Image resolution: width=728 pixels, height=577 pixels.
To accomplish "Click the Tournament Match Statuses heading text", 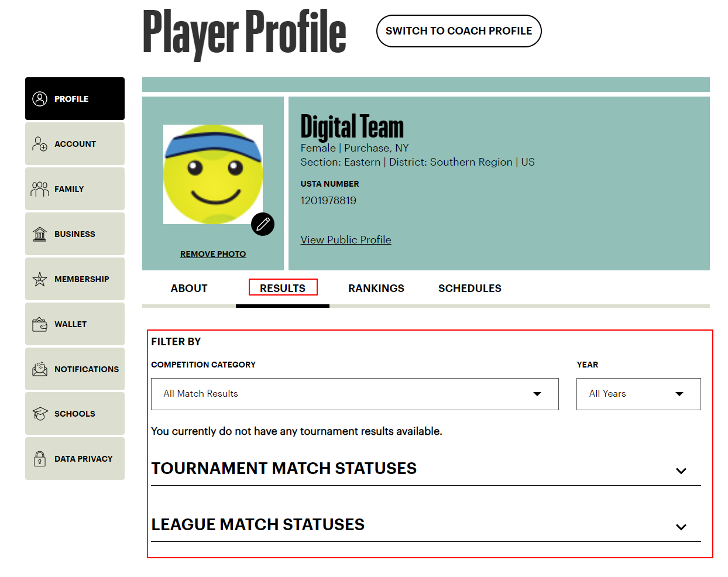I will pyautogui.click(x=284, y=469).
